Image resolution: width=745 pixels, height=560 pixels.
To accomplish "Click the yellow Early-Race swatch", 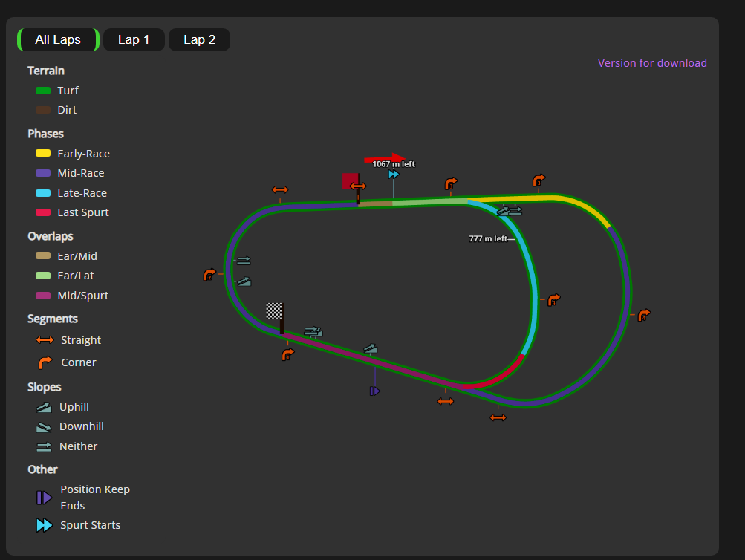I will pyautogui.click(x=43, y=154).
